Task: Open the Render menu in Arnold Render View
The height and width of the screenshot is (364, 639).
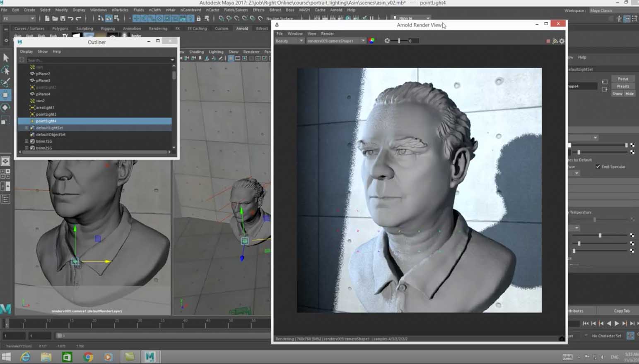Action: [x=327, y=34]
